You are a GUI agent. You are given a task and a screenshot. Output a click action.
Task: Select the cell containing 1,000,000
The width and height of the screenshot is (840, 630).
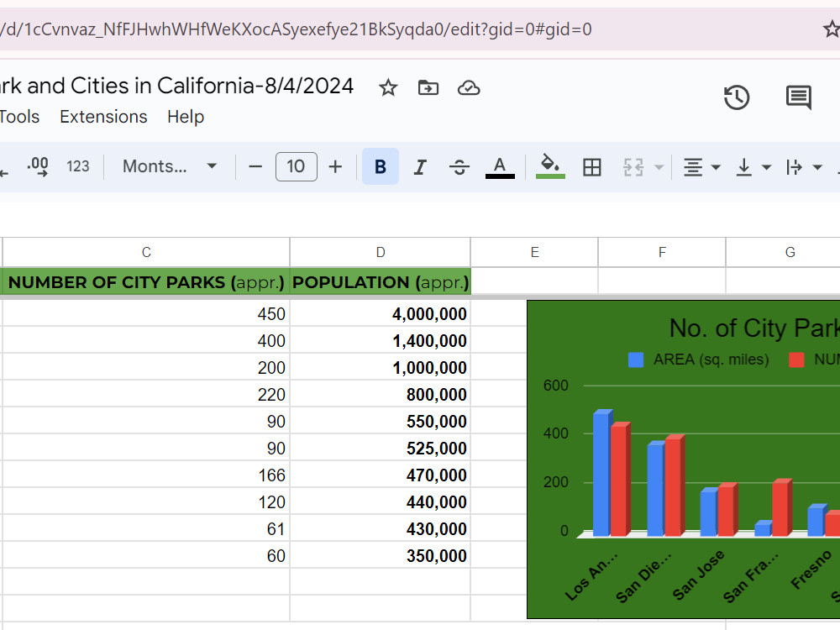pos(381,367)
